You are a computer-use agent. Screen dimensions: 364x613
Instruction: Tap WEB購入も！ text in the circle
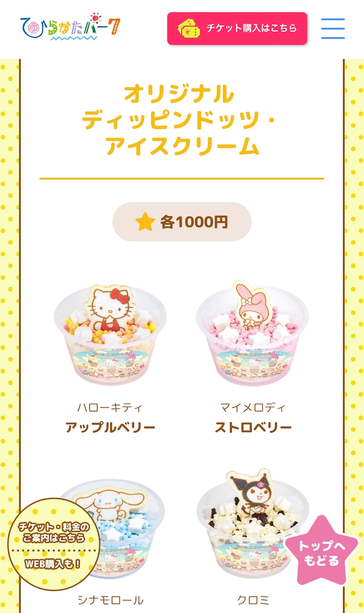click(53, 564)
